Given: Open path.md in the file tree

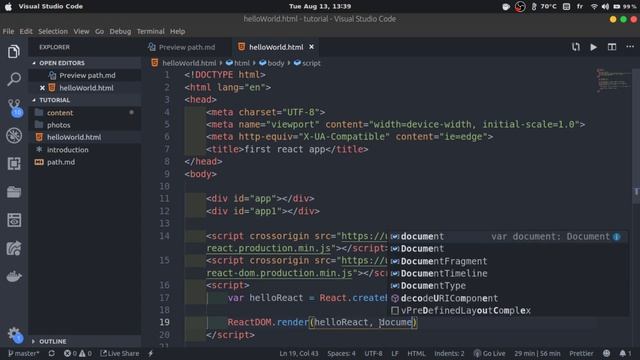Looking at the screenshot, I should click(x=85, y=162).
